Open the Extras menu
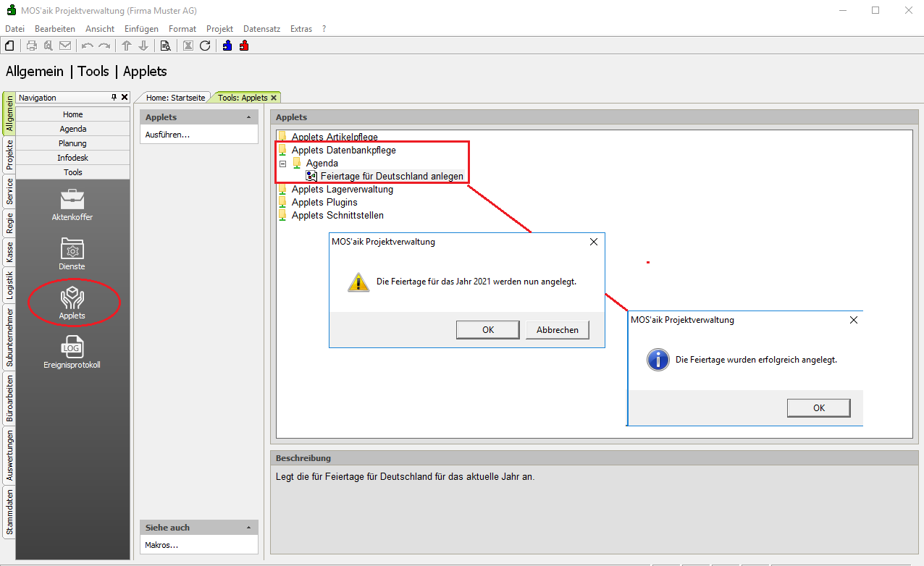The image size is (924, 566). point(301,29)
